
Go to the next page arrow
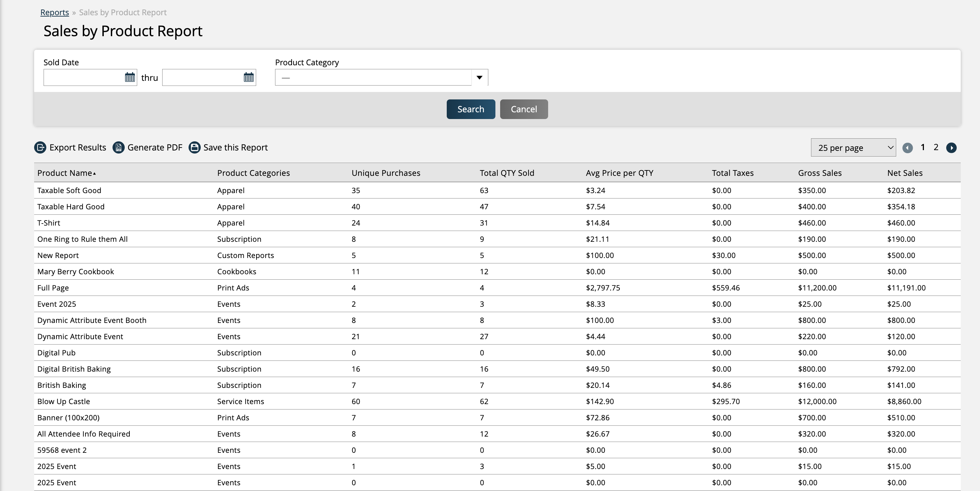951,148
